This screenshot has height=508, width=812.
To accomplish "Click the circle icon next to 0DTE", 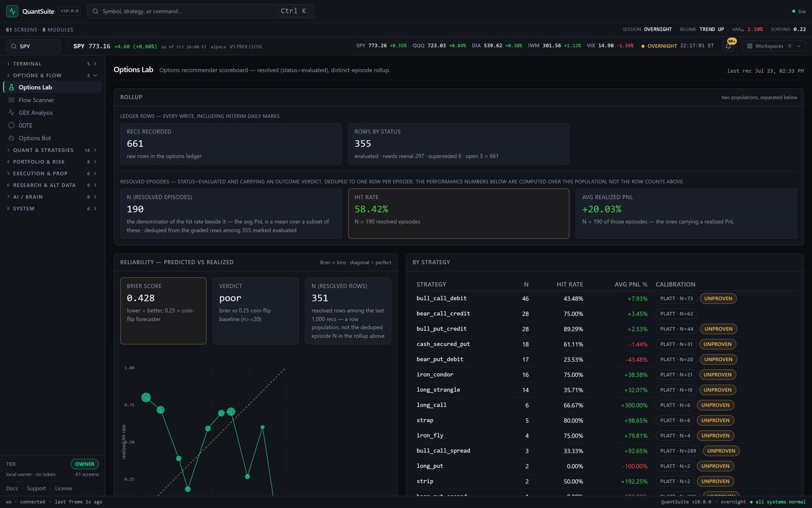I will pyautogui.click(x=11, y=125).
